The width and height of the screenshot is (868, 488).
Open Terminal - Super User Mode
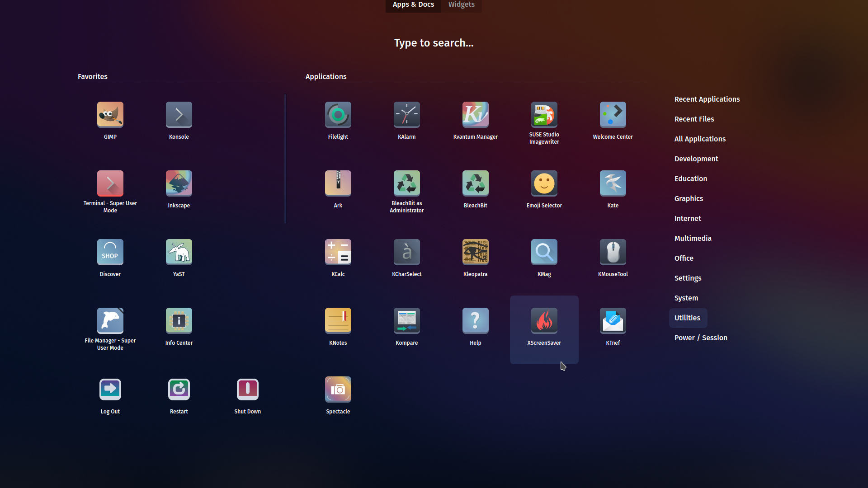pos(110,184)
